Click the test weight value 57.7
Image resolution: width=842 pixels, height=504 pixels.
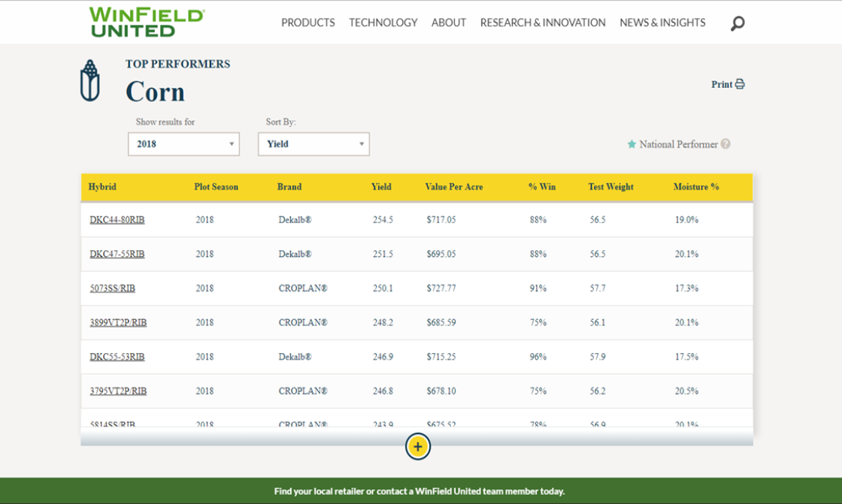tap(598, 288)
